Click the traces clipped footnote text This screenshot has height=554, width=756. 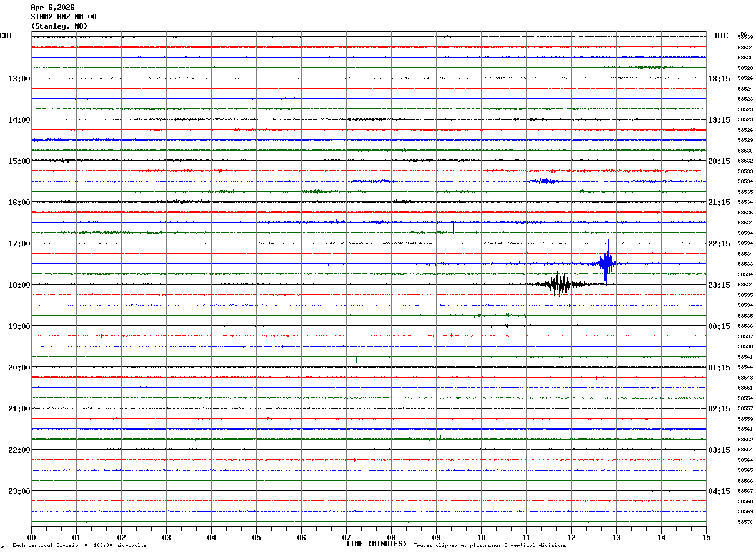pyautogui.click(x=490, y=546)
